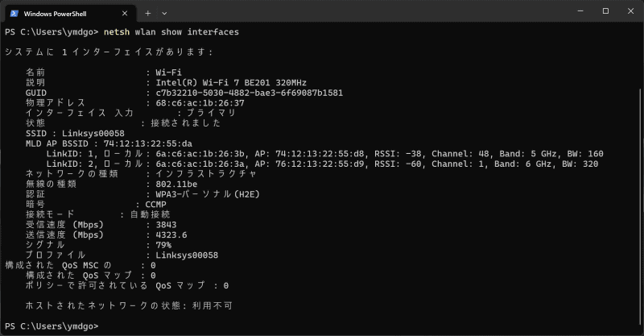Click the SSID Linksys00058 text
The image size is (644, 336).
coord(93,133)
